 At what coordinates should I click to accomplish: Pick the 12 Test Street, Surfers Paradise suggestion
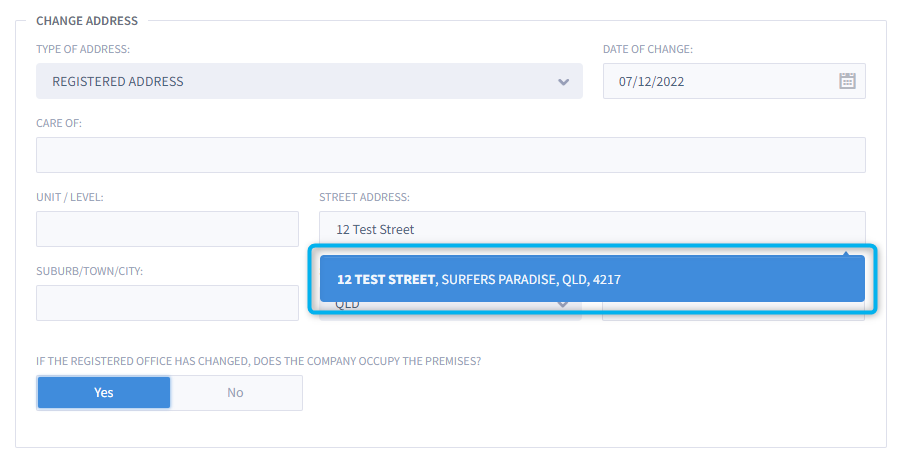pyautogui.click(x=591, y=279)
